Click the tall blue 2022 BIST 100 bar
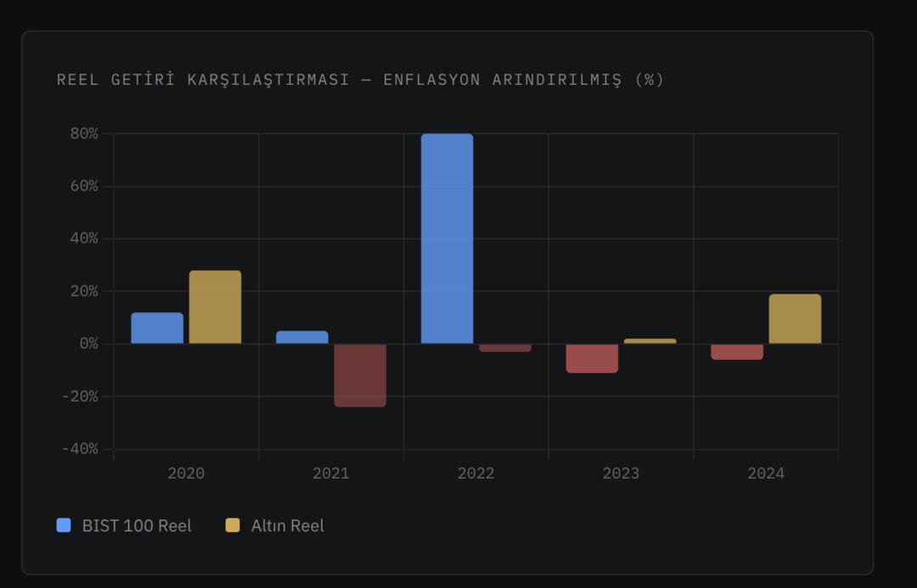This screenshot has height=588, width=917. (x=447, y=238)
